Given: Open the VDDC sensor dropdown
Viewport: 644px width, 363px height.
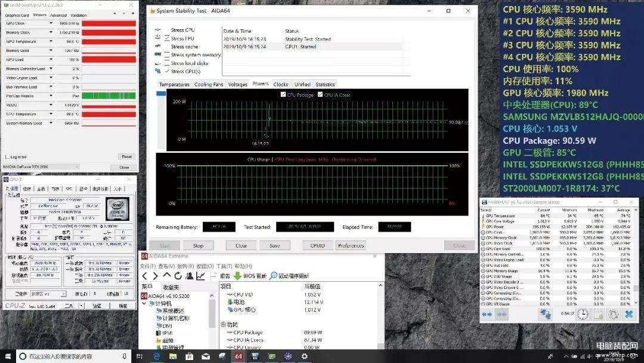Looking at the screenshot, I should pyautogui.click(x=51, y=104).
